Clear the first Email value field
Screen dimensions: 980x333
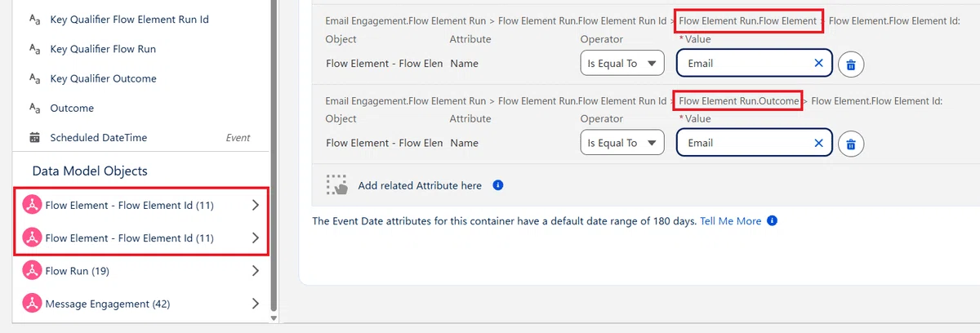point(818,64)
